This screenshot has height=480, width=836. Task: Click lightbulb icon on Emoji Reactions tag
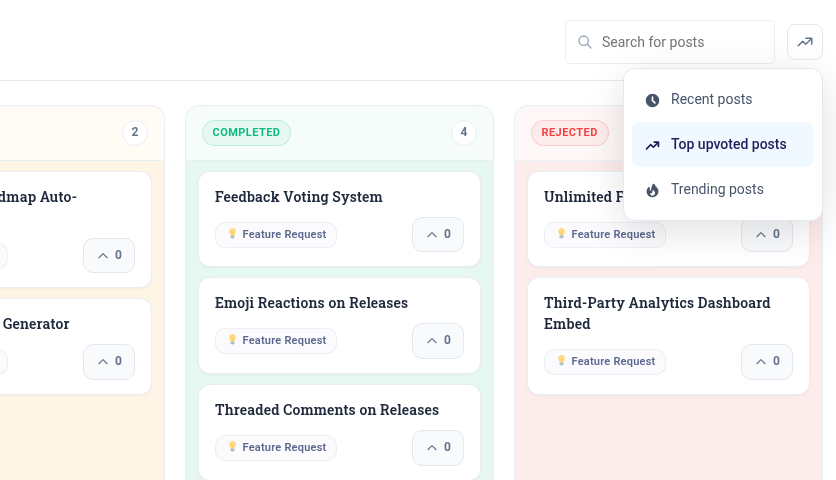pyautogui.click(x=232, y=340)
